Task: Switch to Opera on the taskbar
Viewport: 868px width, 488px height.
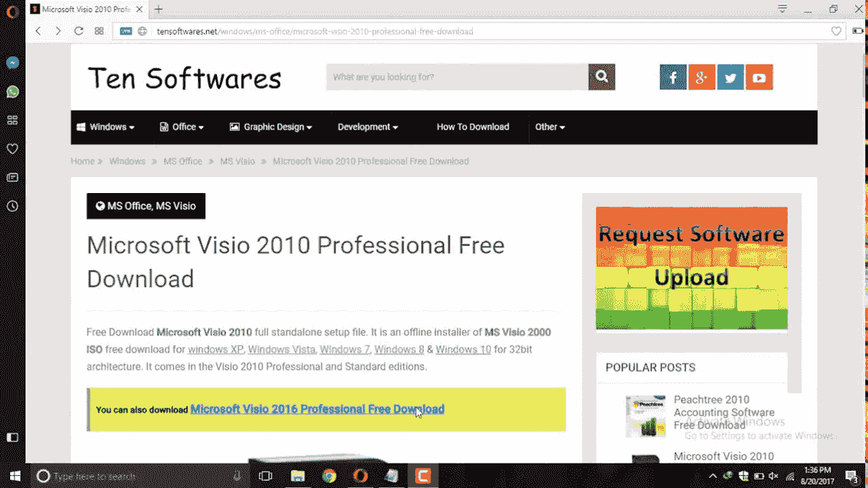Action: [x=360, y=476]
